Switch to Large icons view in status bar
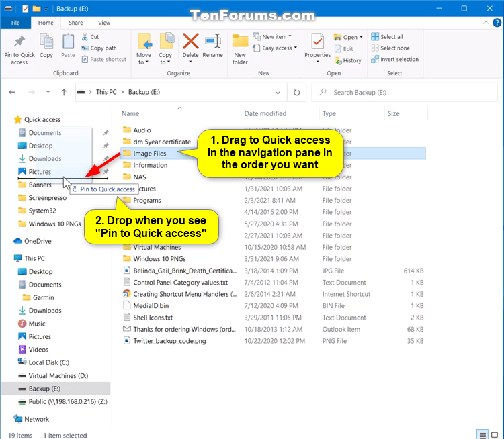 pyautogui.click(x=495, y=435)
